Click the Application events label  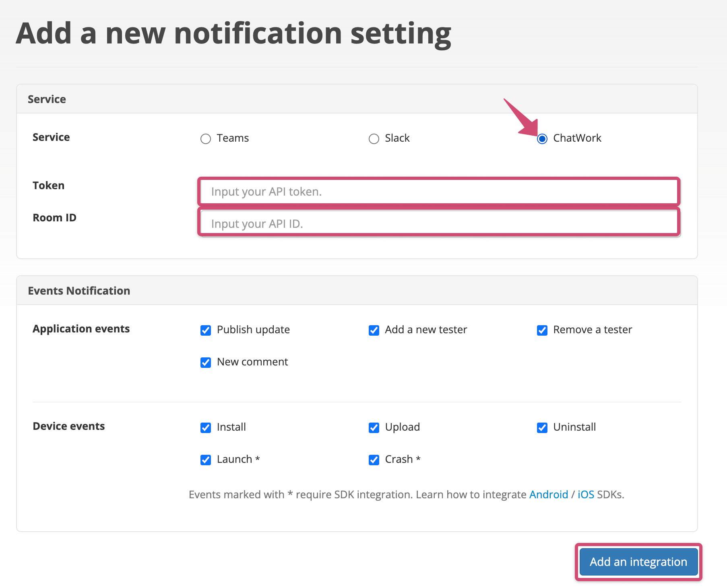[81, 329]
